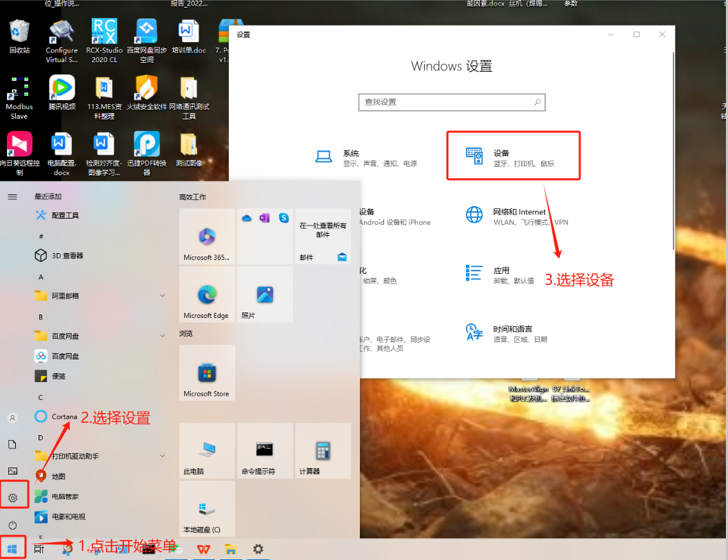Expand the 阿里邮箱 folder in app list
Screen dimensions: 728x560
click(x=163, y=296)
